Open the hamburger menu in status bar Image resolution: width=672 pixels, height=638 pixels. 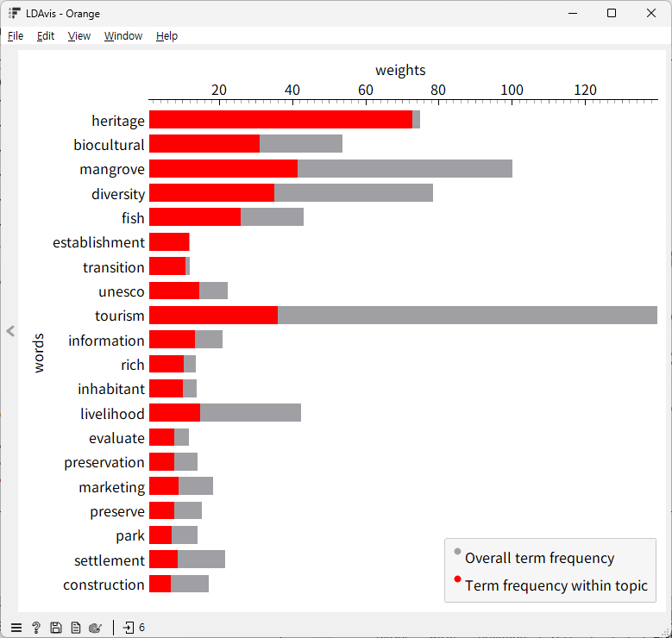[16, 628]
